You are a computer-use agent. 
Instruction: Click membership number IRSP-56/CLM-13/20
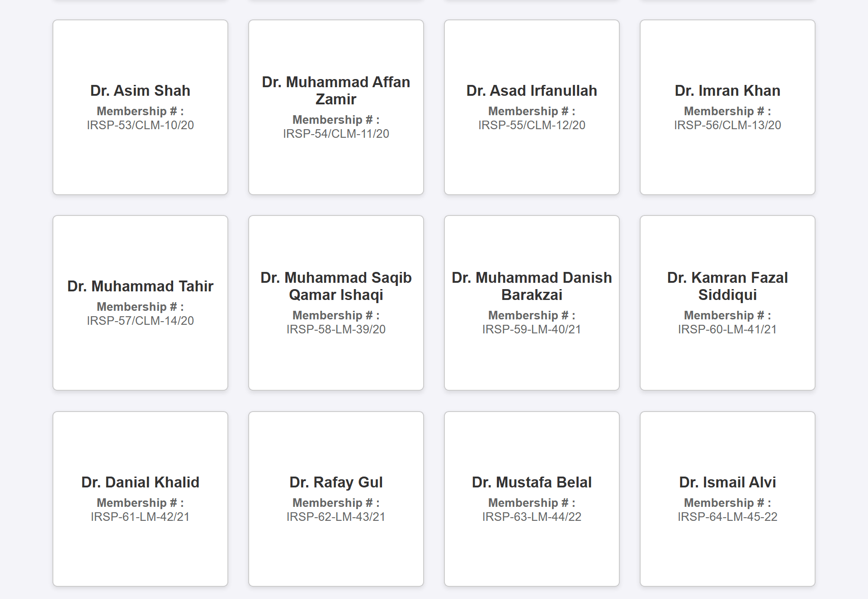point(727,125)
